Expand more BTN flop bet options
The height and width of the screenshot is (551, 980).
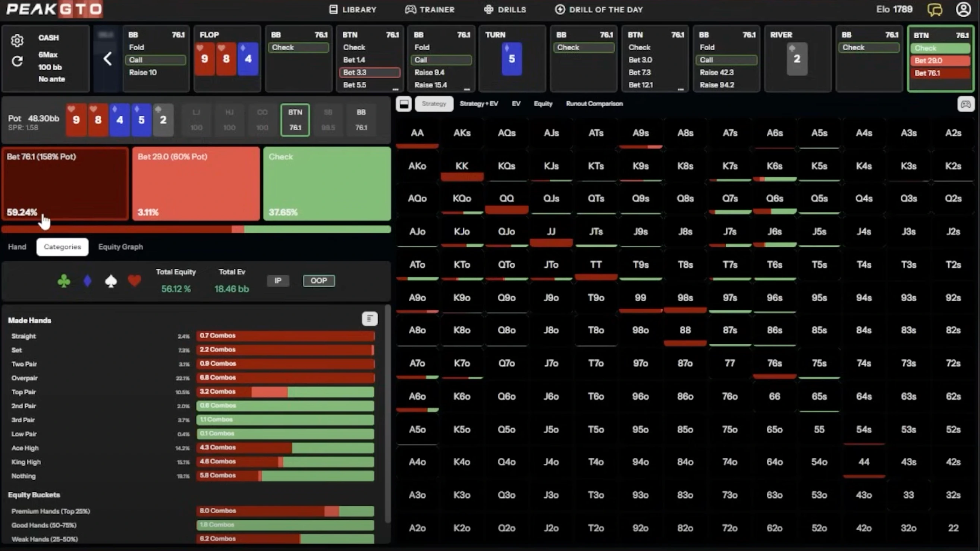tap(396, 89)
